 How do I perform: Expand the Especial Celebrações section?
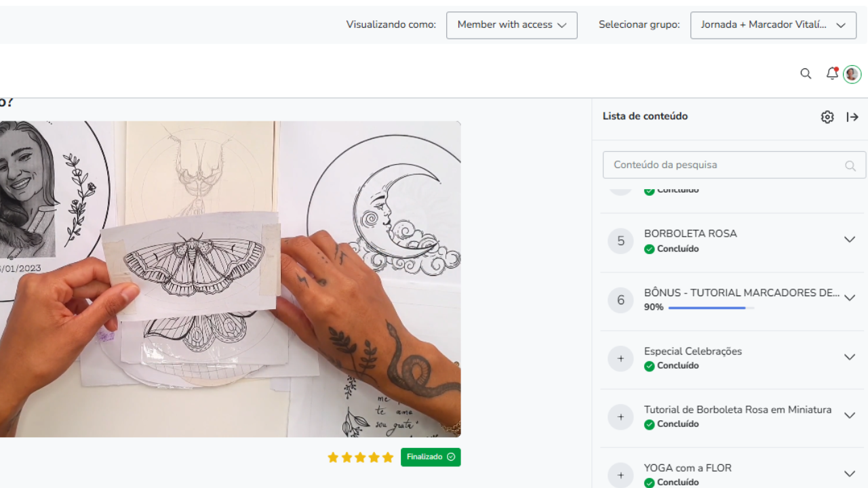[849, 357]
